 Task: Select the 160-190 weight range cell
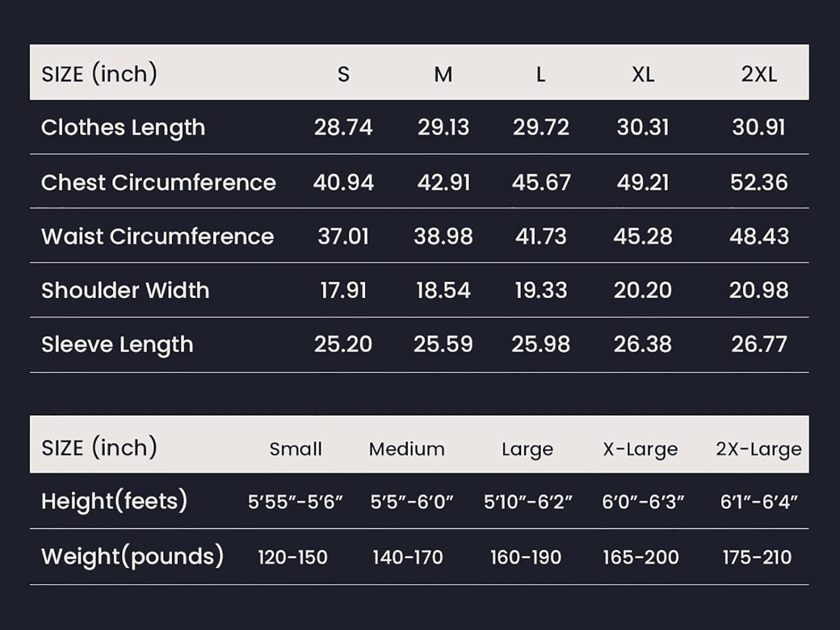[x=526, y=557]
